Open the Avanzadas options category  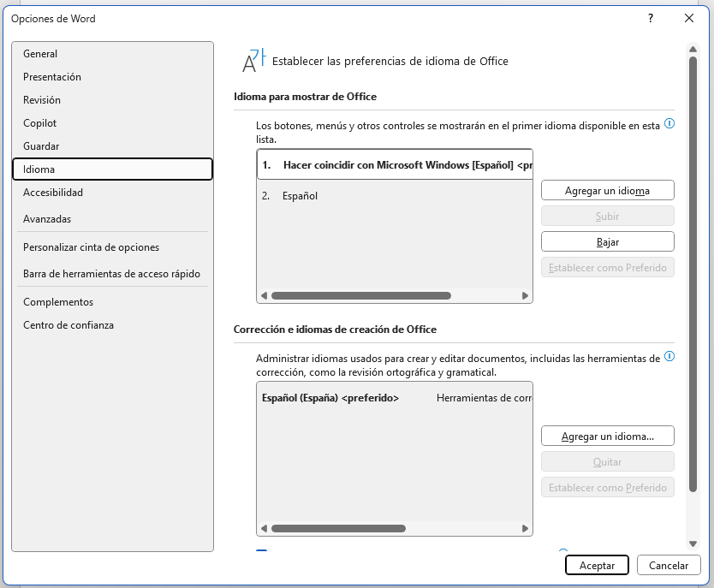pos(112,219)
